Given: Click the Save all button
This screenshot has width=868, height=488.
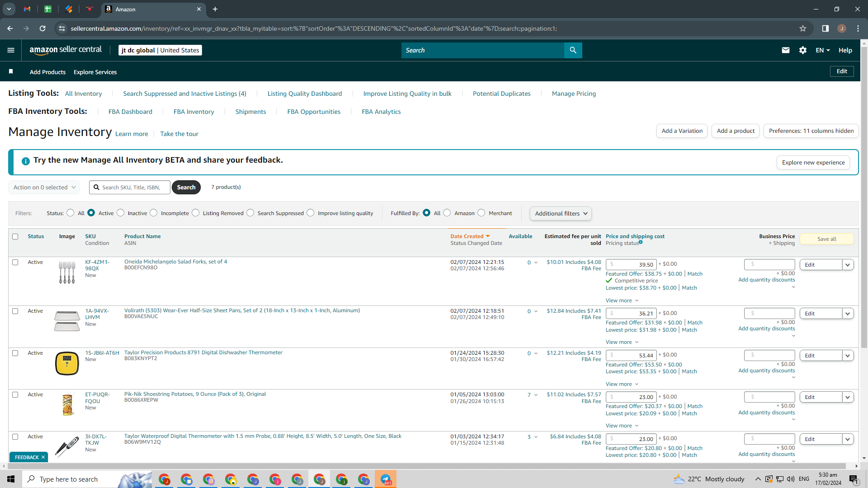Looking at the screenshot, I should (x=827, y=239).
